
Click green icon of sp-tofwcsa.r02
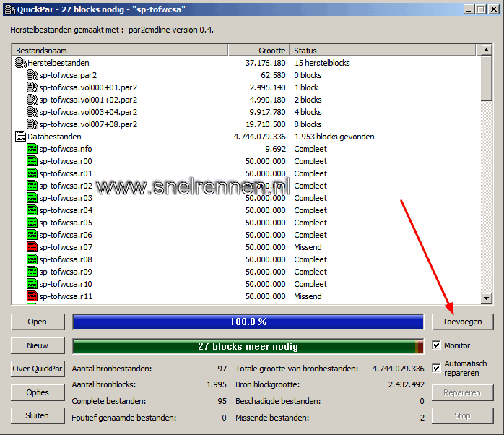pyautogui.click(x=32, y=186)
